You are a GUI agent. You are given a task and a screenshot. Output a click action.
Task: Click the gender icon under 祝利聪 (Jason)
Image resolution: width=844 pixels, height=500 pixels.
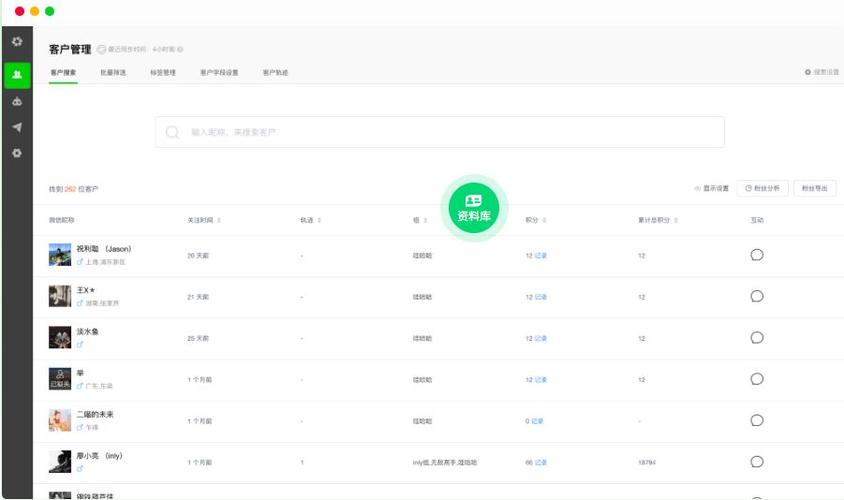coord(80,262)
